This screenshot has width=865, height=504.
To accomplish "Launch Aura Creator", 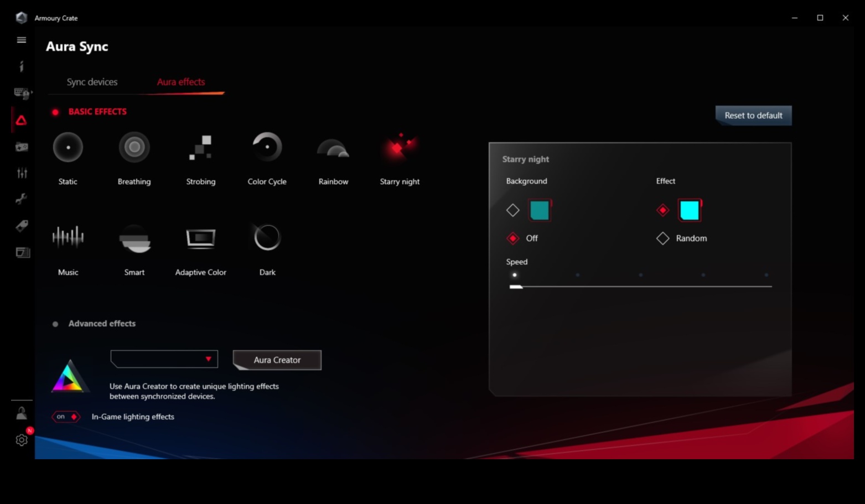I will click(277, 360).
